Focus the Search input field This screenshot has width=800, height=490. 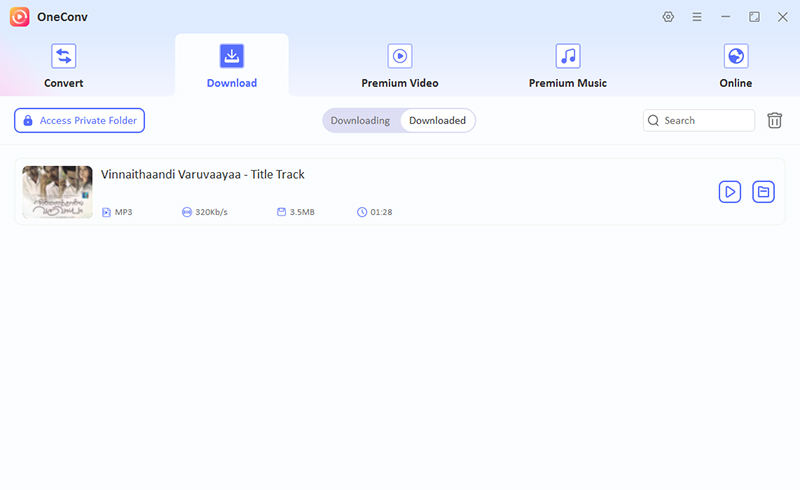tap(699, 120)
